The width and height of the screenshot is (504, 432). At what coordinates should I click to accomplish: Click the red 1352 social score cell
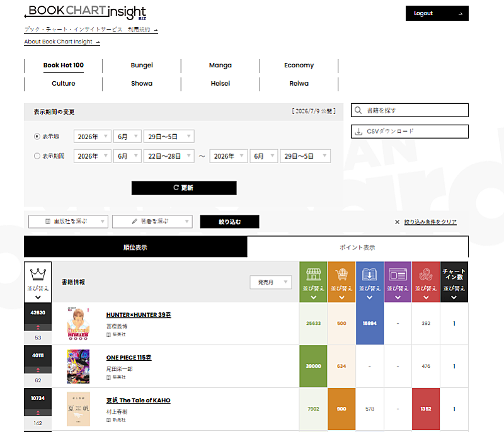[x=426, y=409]
